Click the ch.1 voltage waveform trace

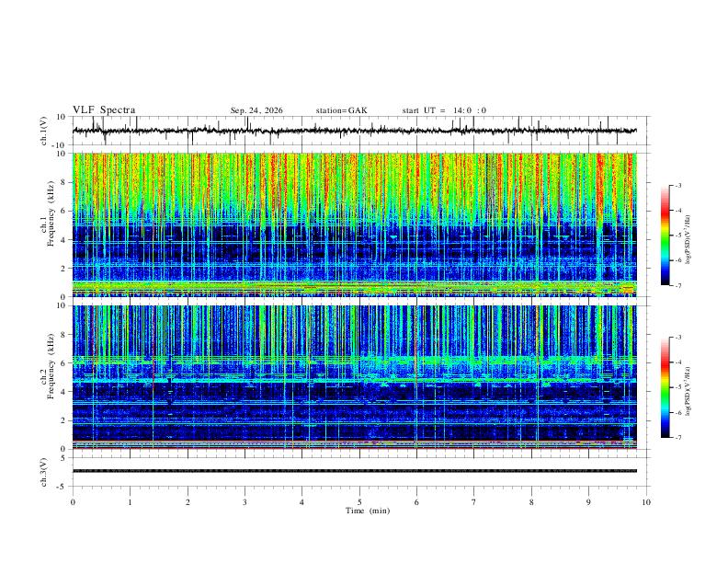click(x=355, y=131)
